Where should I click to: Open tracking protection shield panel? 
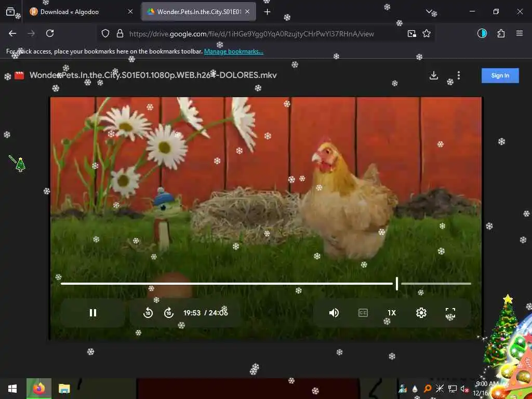[105, 33]
